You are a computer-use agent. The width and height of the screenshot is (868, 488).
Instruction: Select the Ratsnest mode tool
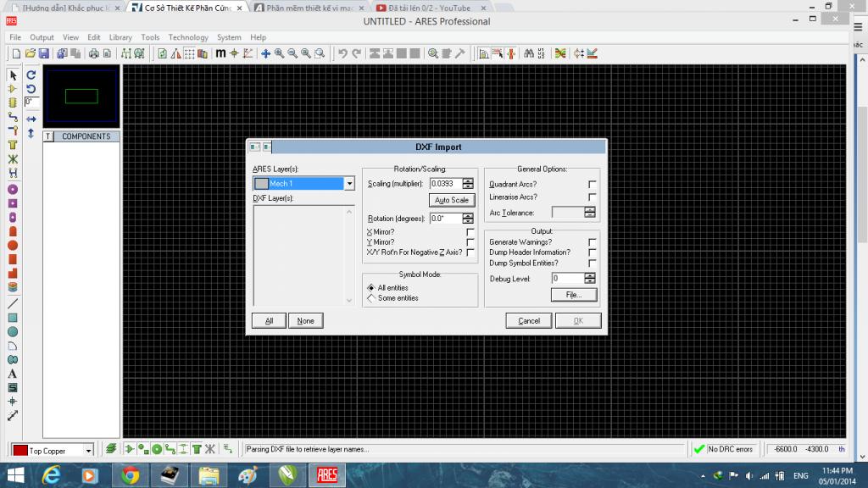click(x=13, y=159)
